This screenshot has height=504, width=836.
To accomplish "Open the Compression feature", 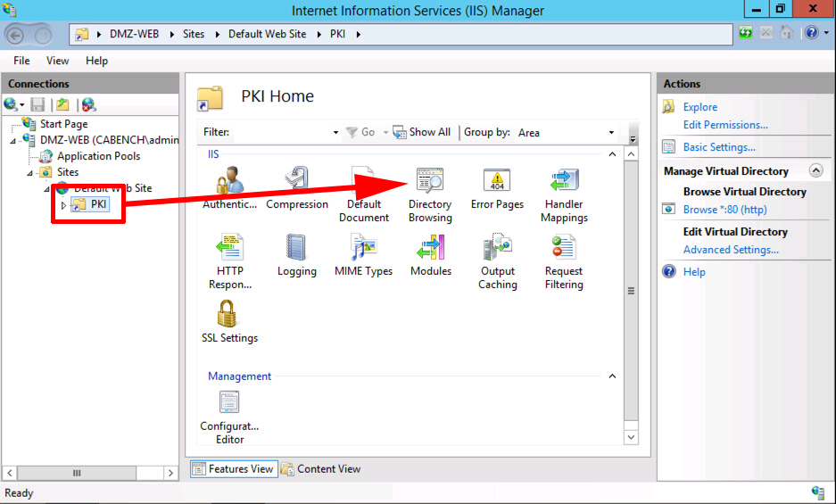I will coord(297,187).
